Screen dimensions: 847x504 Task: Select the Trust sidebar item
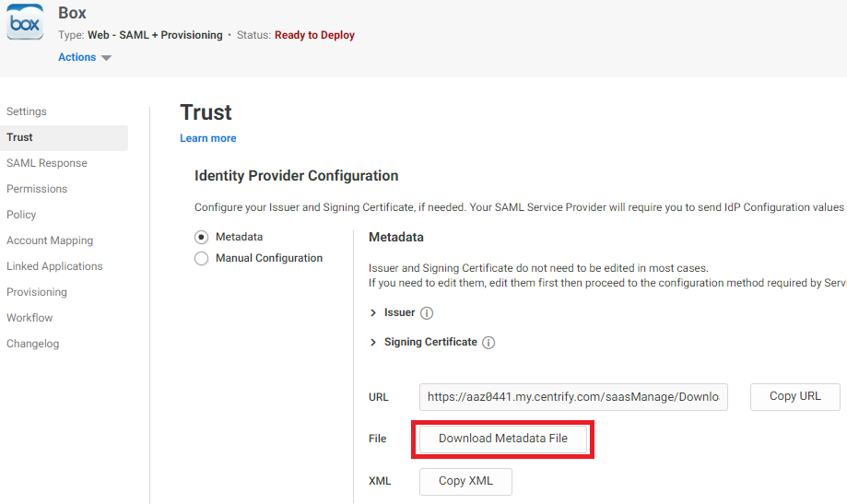point(64,138)
